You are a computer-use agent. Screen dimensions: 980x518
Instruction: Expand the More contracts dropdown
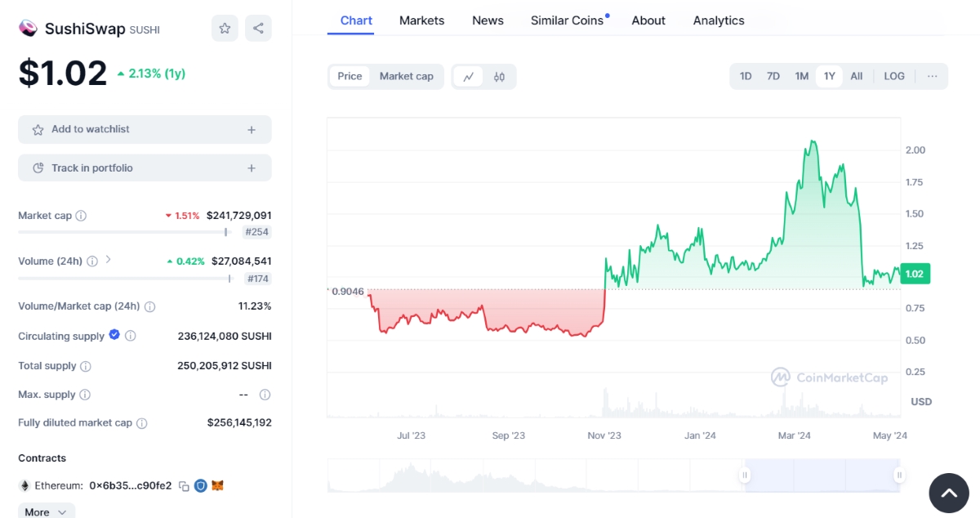(x=46, y=512)
